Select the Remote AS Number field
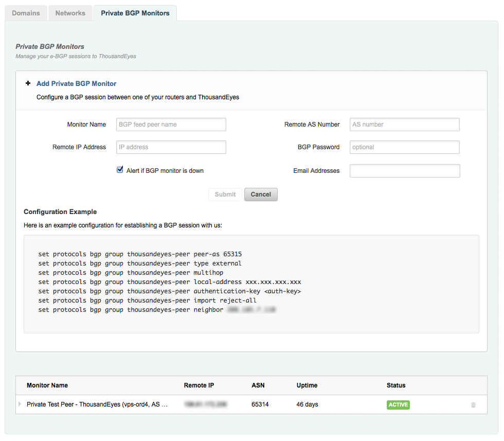This screenshot has height=441, width=504. point(404,125)
